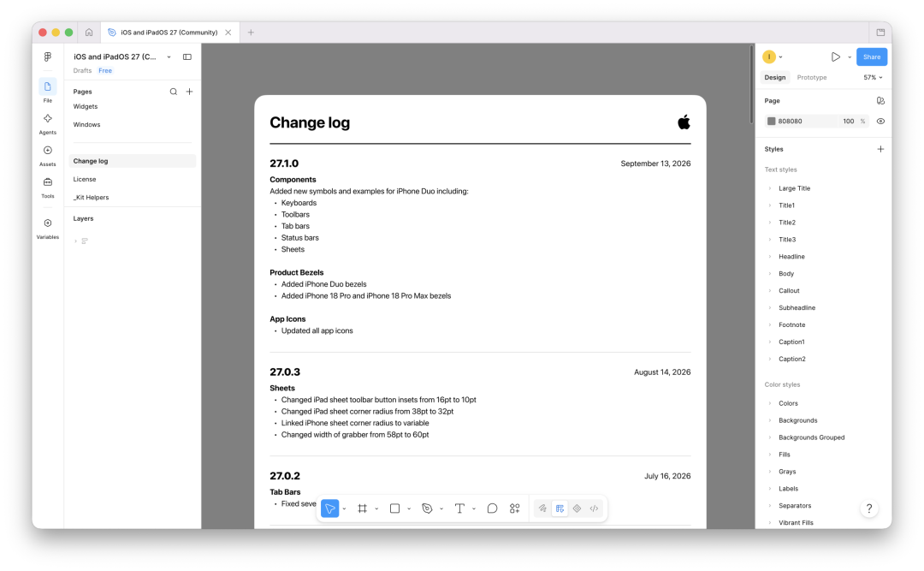This screenshot has width=924, height=571.
Task: Open the page color styles icon
Action: point(880,101)
